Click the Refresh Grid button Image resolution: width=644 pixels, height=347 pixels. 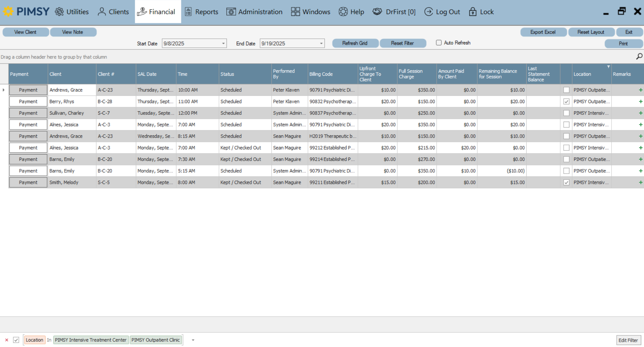coord(355,43)
